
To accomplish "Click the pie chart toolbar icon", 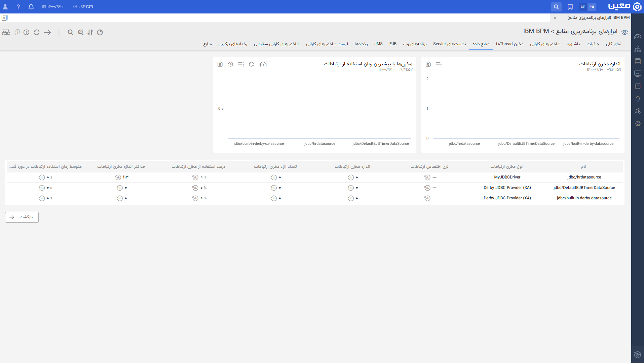I will (100, 32).
